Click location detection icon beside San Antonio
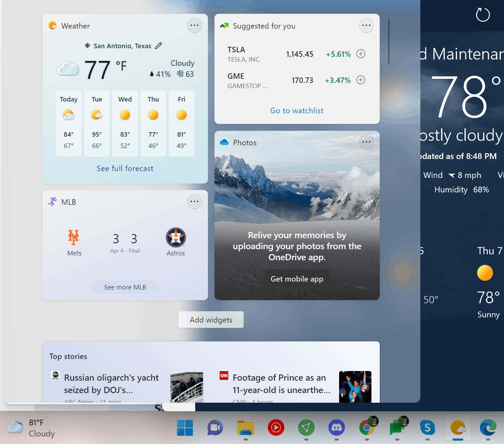 [87, 46]
